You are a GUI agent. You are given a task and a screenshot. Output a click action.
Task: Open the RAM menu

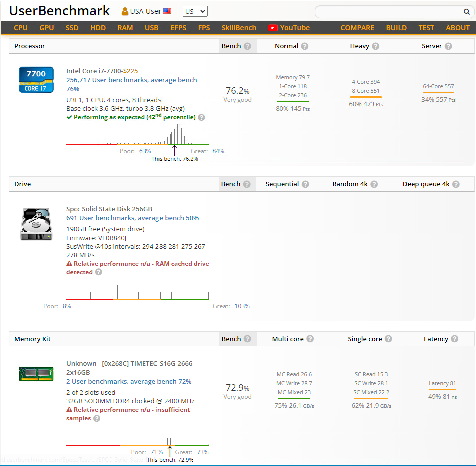125,28
